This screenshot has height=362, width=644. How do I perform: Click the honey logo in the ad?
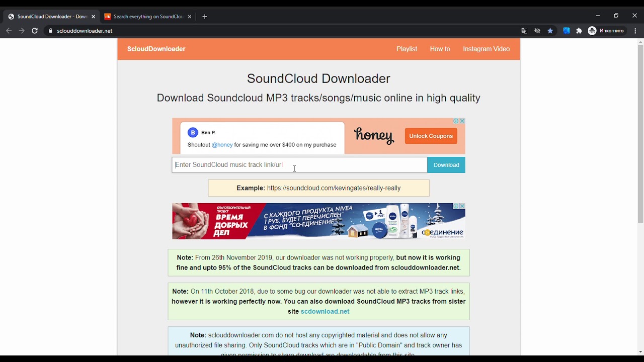click(x=374, y=136)
